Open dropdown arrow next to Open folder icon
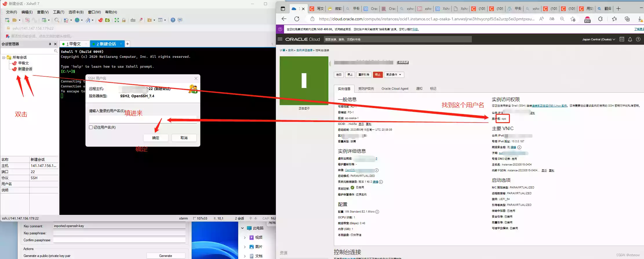The width and height of the screenshot is (644, 259). pyautogui.click(x=19, y=20)
